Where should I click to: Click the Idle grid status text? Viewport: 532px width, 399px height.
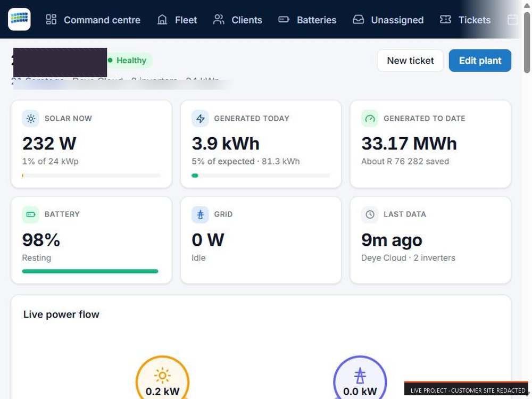(x=198, y=258)
